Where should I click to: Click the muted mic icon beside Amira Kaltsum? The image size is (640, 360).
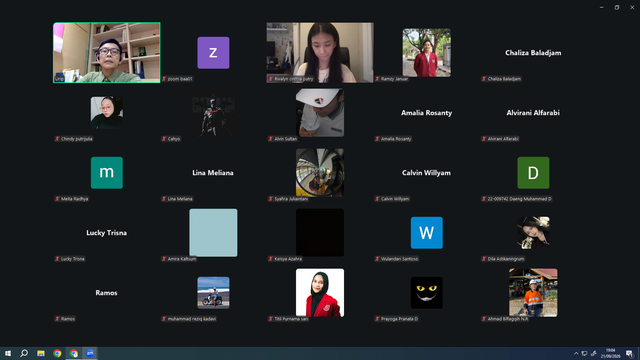point(164,259)
